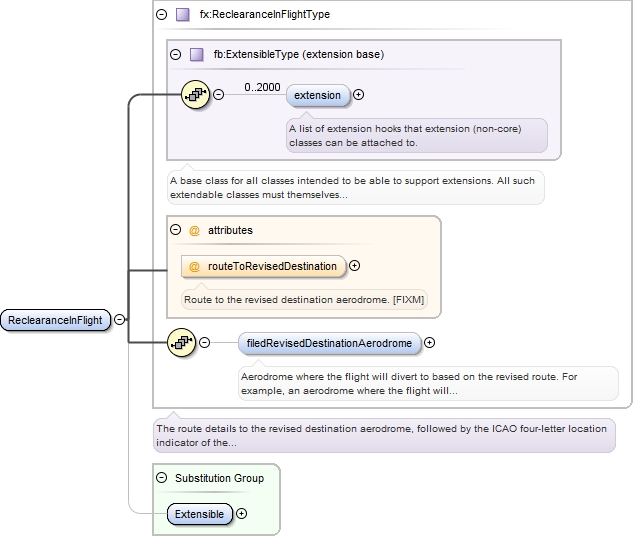634x537 pixels.
Task: Select the extension element node
Action: (x=317, y=95)
